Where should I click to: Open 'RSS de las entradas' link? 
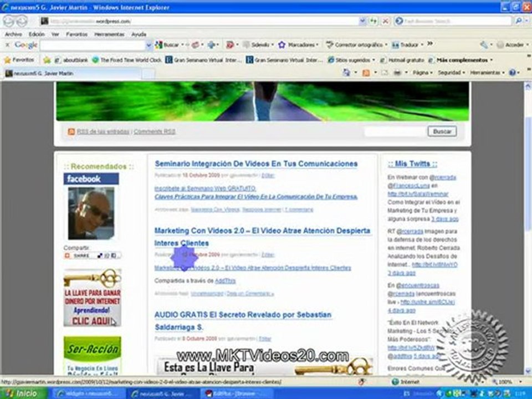pyautogui.click(x=103, y=132)
